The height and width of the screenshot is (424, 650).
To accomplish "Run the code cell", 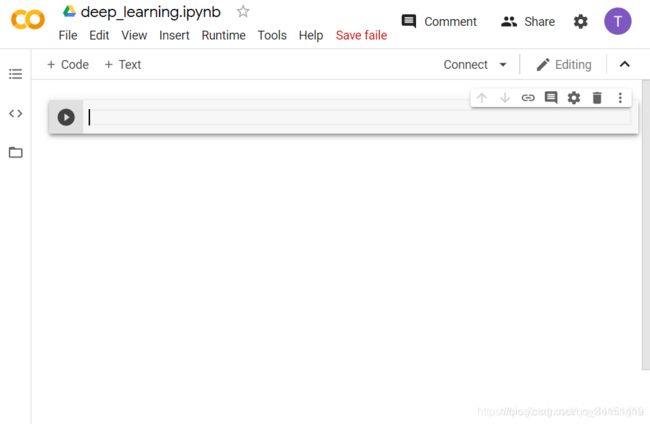I will click(x=66, y=117).
